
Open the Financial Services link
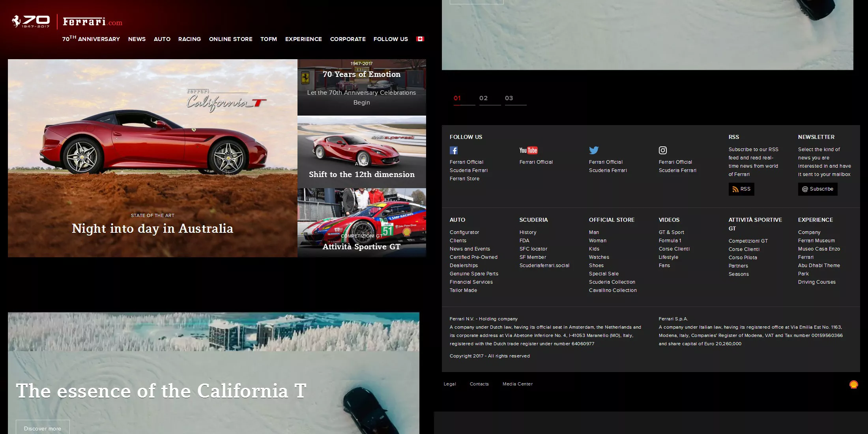471,282
